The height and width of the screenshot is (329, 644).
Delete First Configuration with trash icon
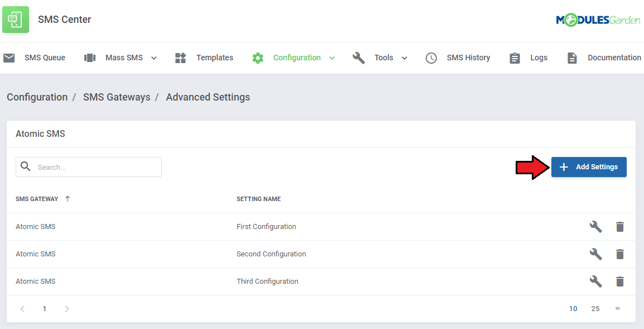tap(620, 227)
